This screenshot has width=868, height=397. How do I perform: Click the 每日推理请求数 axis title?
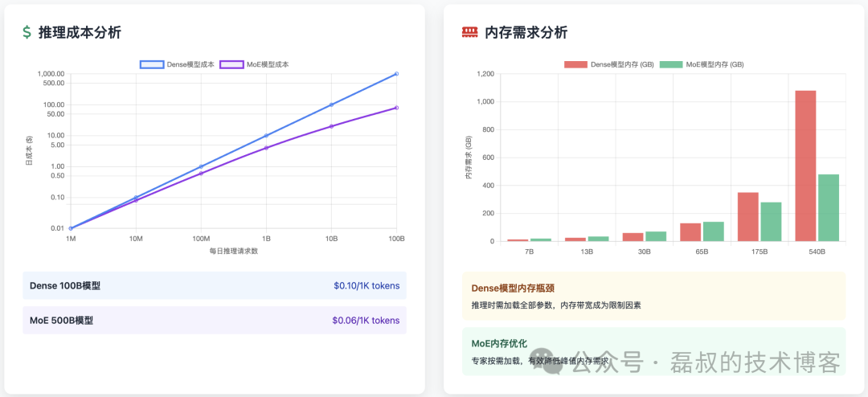(234, 251)
